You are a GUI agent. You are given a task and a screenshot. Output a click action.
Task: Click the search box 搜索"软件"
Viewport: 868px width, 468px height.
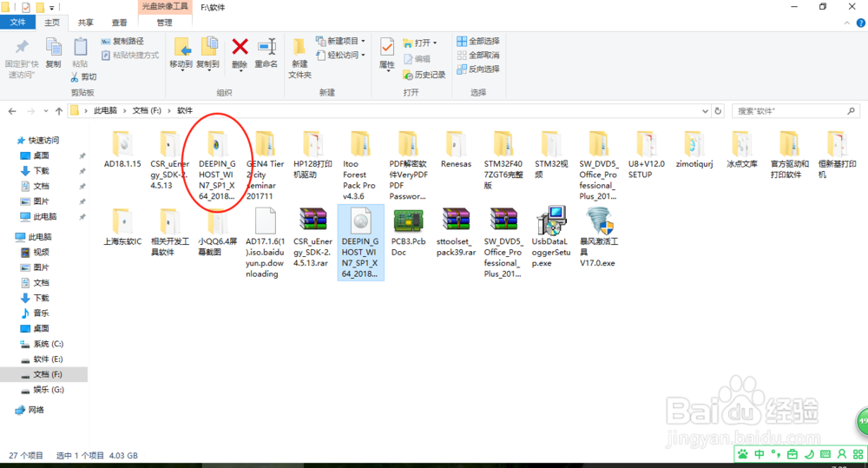[x=795, y=111]
